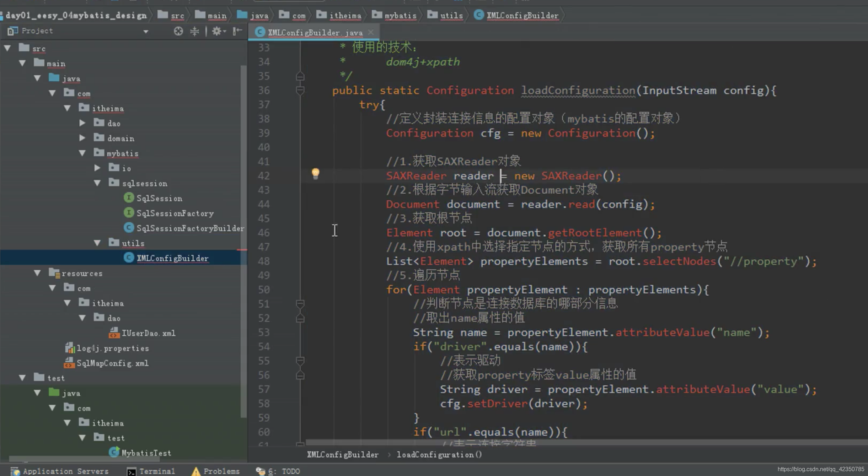Viewport: 868px width, 476px height.
Task: Open log4j.properties file
Action: pyautogui.click(x=113, y=348)
